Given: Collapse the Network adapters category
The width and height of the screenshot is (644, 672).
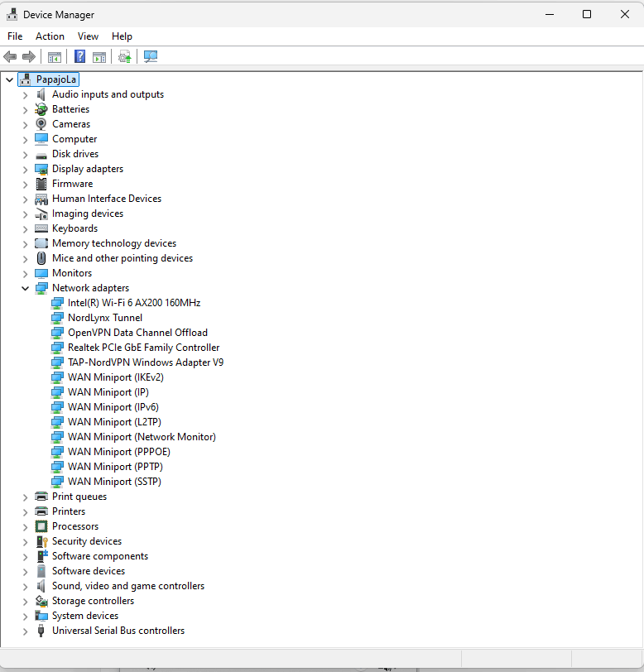Looking at the screenshot, I should point(26,289).
